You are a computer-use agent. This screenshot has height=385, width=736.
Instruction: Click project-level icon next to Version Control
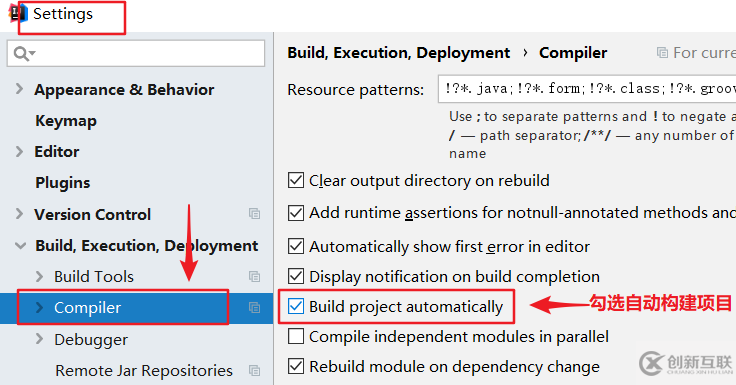[x=254, y=214]
